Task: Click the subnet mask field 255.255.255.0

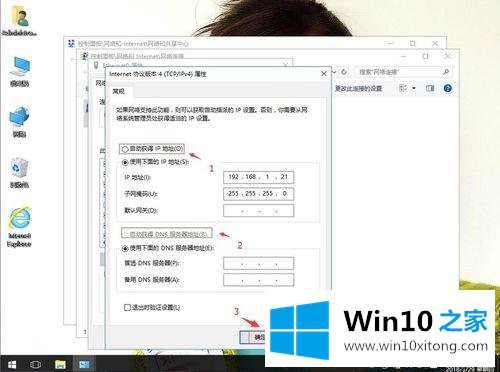Action: pos(258,194)
